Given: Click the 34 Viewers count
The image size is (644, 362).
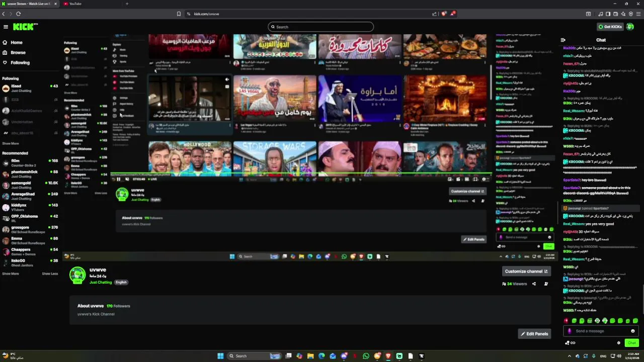Looking at the screenshot, I should click(514, 284).
